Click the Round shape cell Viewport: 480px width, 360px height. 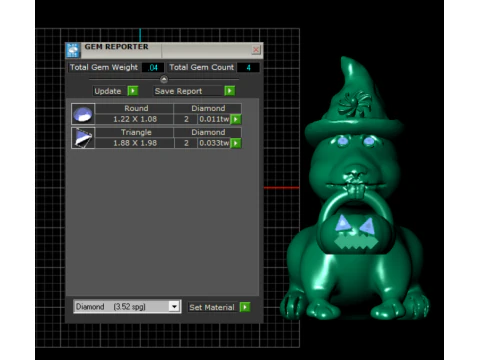(136, 108)
